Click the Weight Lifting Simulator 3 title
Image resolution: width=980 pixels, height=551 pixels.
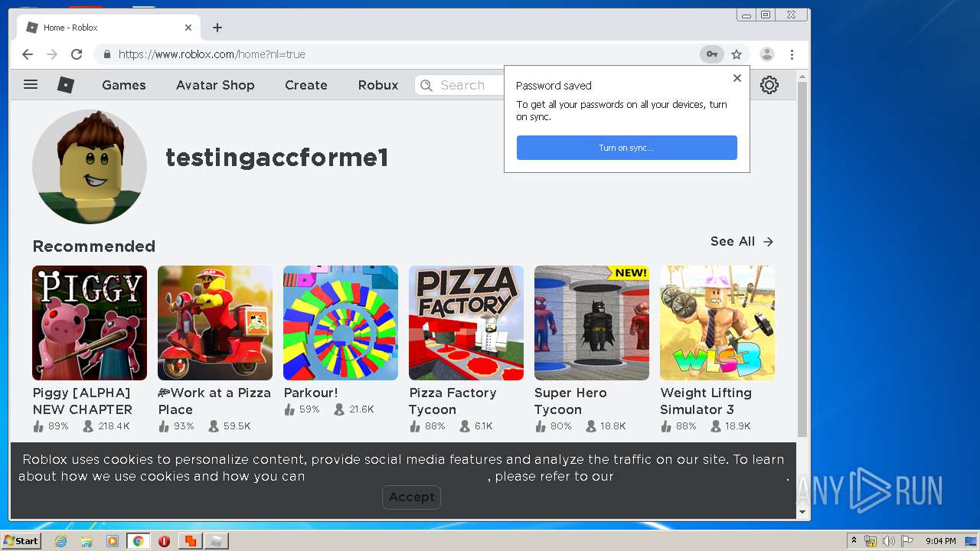[706, 401]
